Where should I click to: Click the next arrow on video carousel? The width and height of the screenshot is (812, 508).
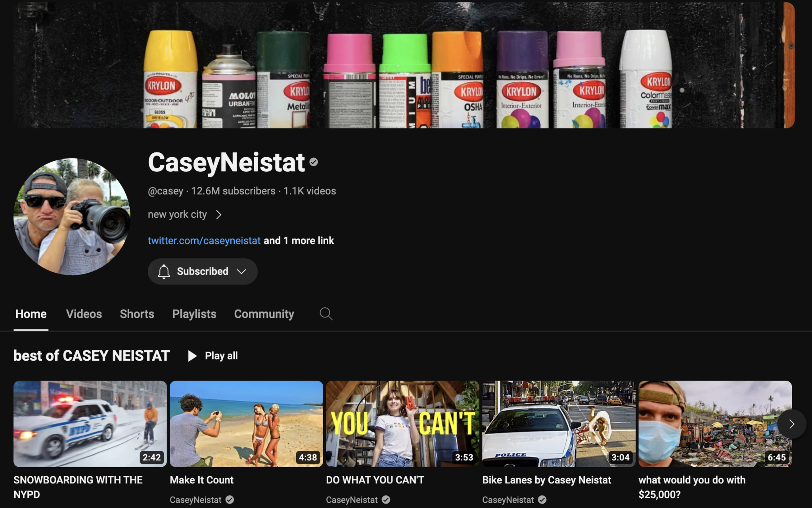[791, 424]
